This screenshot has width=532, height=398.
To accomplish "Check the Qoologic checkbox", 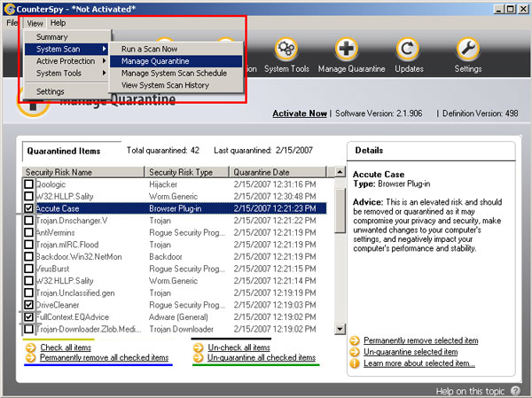I will click(x=29, y=183).
